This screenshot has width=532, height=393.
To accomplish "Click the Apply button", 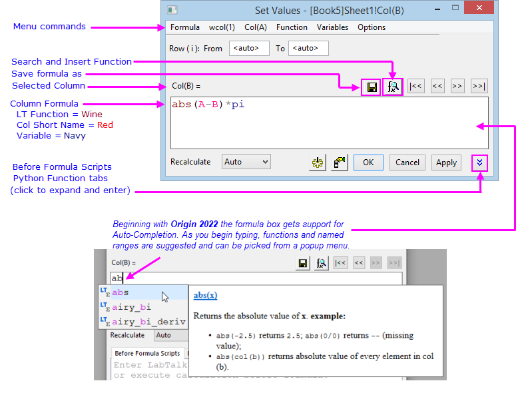I will 446,163.
